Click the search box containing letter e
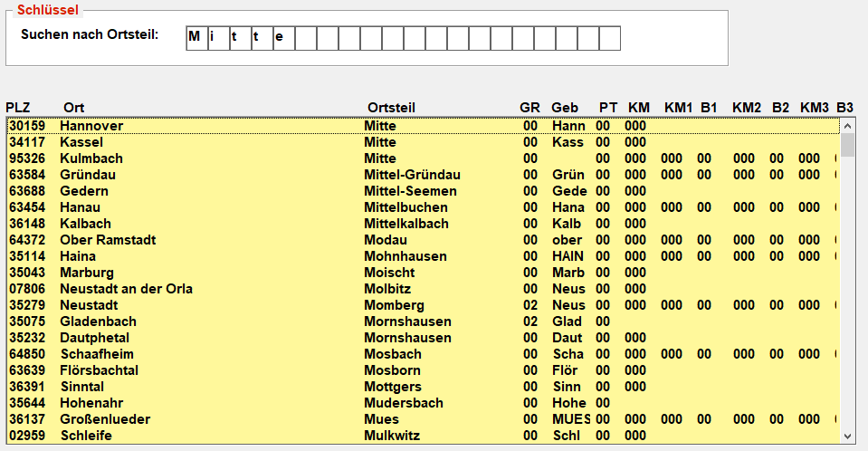This screenshot has width=868, height=451. click(x=284, y=38)
